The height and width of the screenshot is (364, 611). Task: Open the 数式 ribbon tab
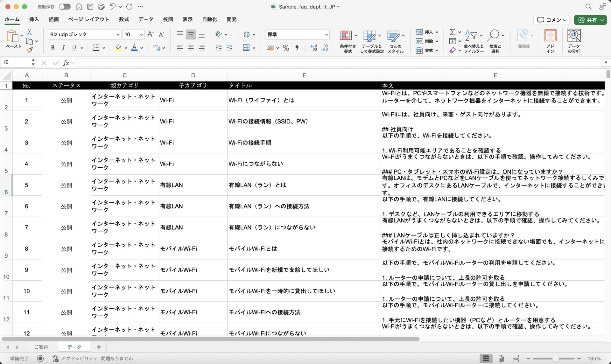(x=124, y=19)
